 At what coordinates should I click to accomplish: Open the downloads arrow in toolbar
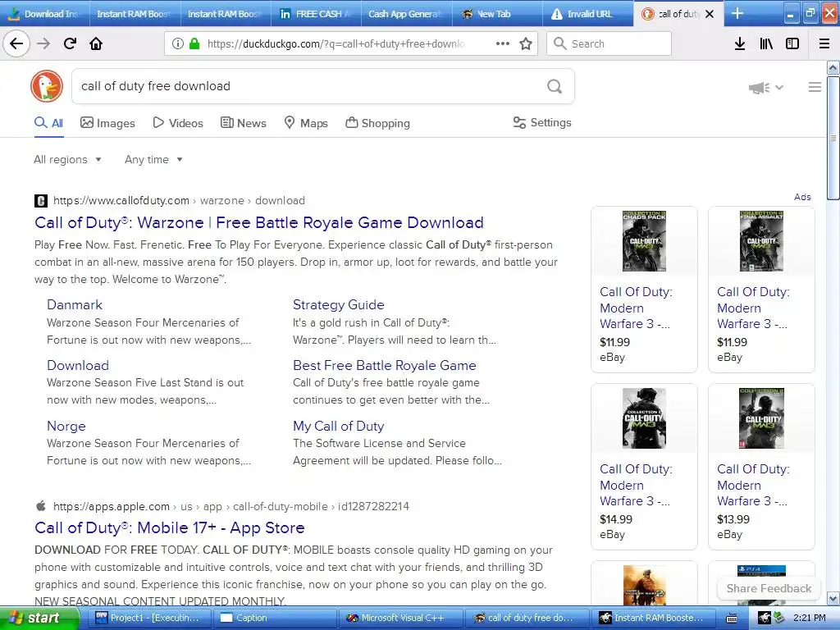pyautogui.click(x=739, y=44)
